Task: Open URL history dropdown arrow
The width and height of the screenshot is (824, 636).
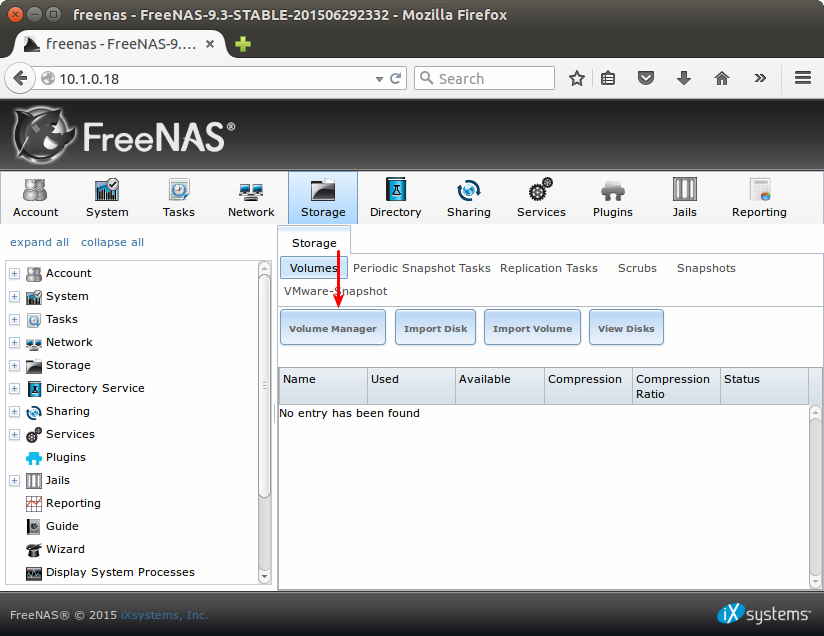Action: (x=379, y=79)
